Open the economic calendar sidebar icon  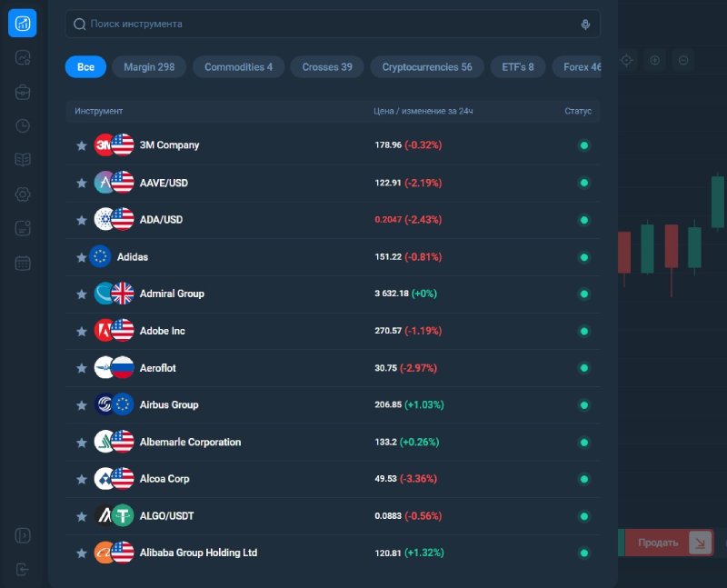23,263
